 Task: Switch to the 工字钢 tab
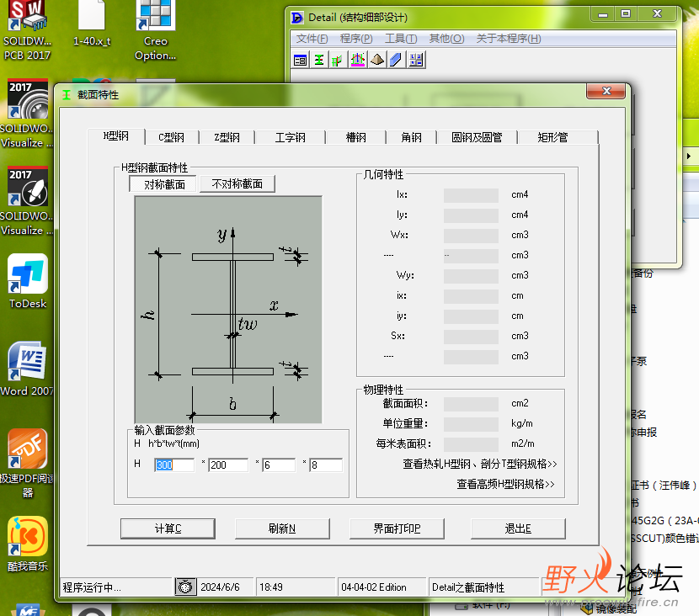tap(291, 137)
